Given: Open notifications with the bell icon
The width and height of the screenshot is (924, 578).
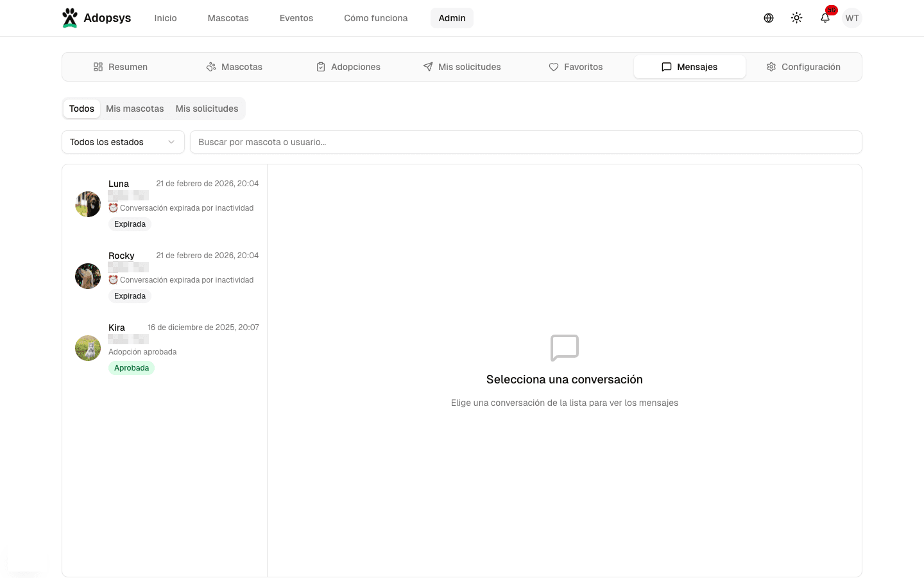Looking at the screenshot, I should [x=825, y=18].
